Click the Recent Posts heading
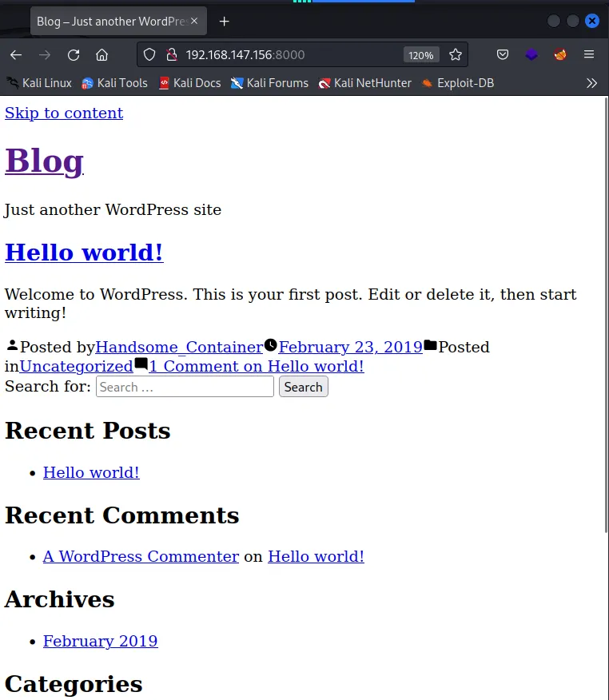609x700 pixels. 87,431
